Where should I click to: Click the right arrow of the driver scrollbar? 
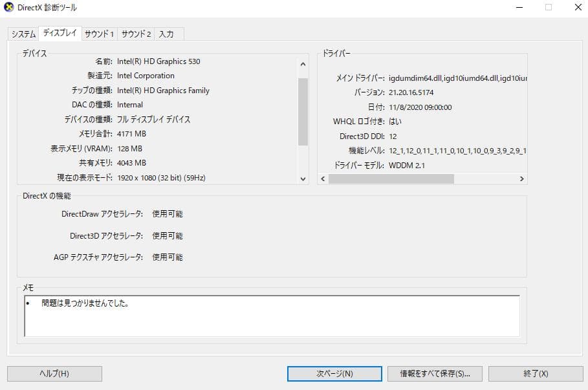point(521,178)
